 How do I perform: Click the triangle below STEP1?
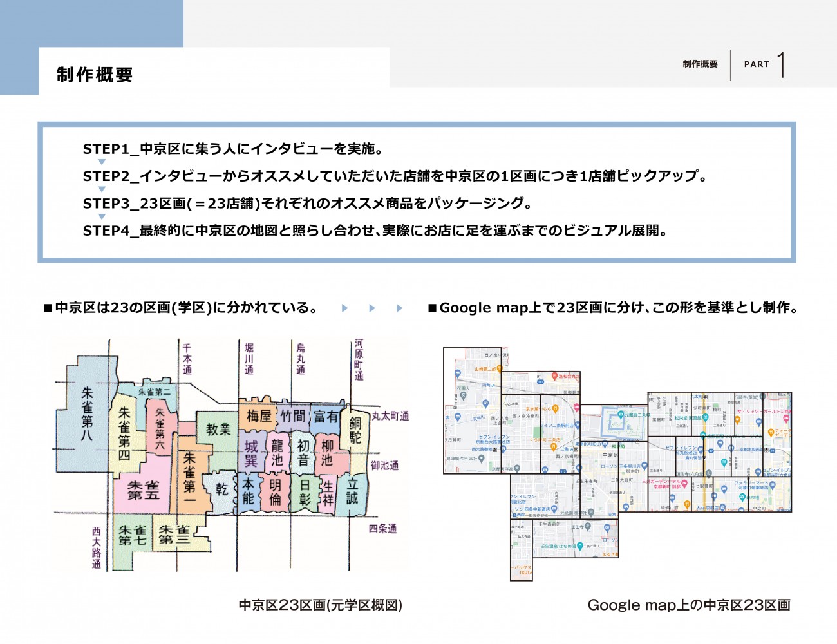(102, 162)
